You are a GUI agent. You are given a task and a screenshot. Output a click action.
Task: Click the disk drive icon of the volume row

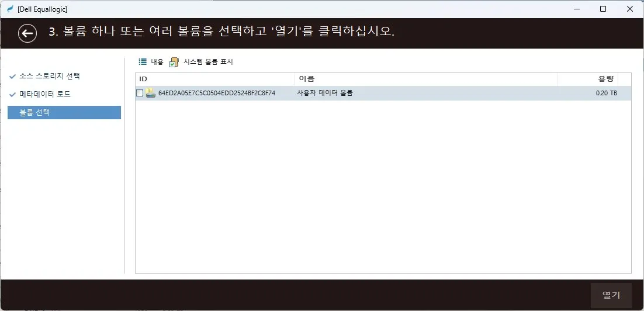coord(150,93)
